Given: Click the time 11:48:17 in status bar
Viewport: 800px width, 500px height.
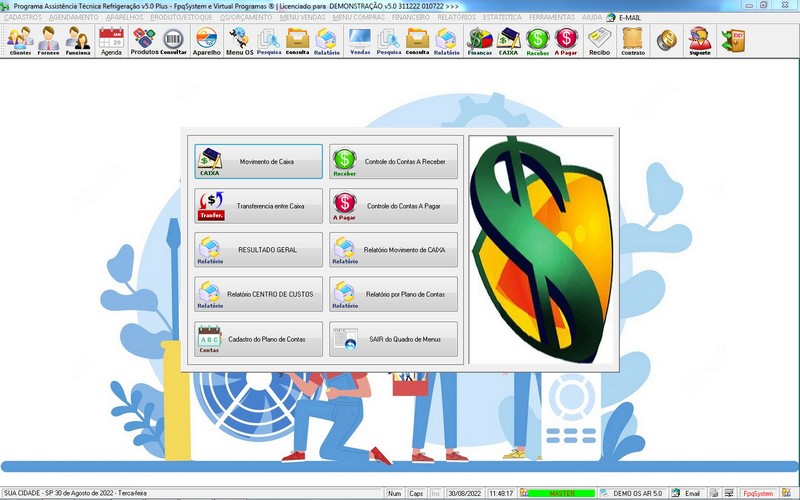Looking at the screenshot, I should click(501, 493).
